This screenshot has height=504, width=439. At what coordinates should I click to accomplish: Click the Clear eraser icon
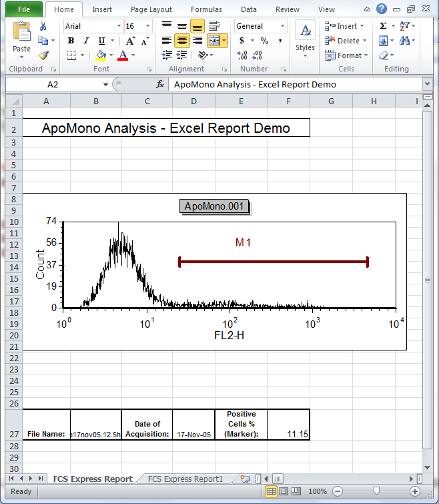point(384,55)
